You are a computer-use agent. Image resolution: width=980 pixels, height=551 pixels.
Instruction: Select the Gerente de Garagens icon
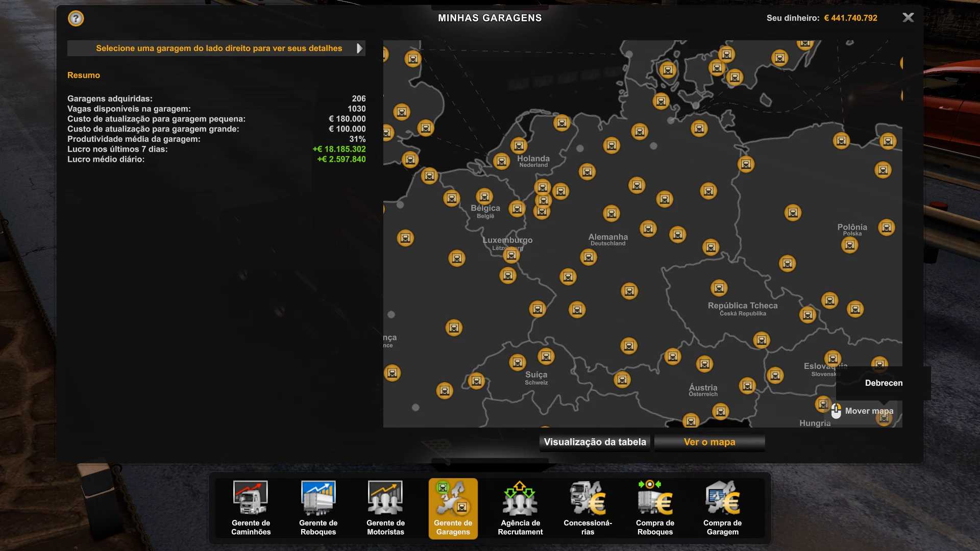coord(453,508)
